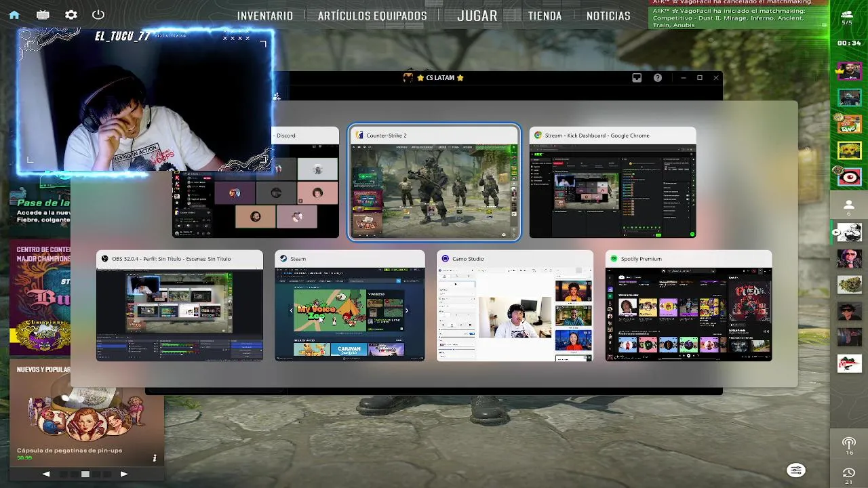This screenshot has width=868, height=488.
Task: Open the info icon on pin-ups capsule
Action: click(155, 458)
